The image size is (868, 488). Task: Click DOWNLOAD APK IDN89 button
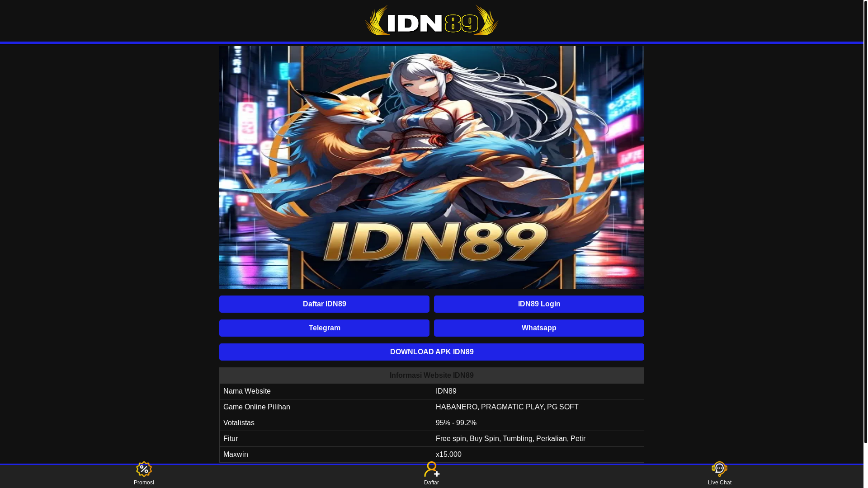[x=432, y=352]
